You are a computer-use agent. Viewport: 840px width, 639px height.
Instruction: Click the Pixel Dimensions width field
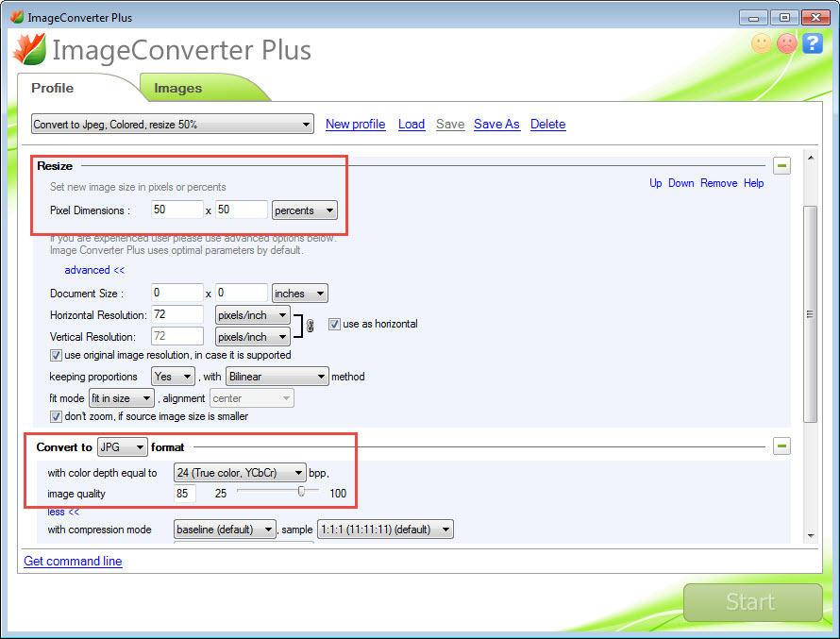(x=177, y=210)
